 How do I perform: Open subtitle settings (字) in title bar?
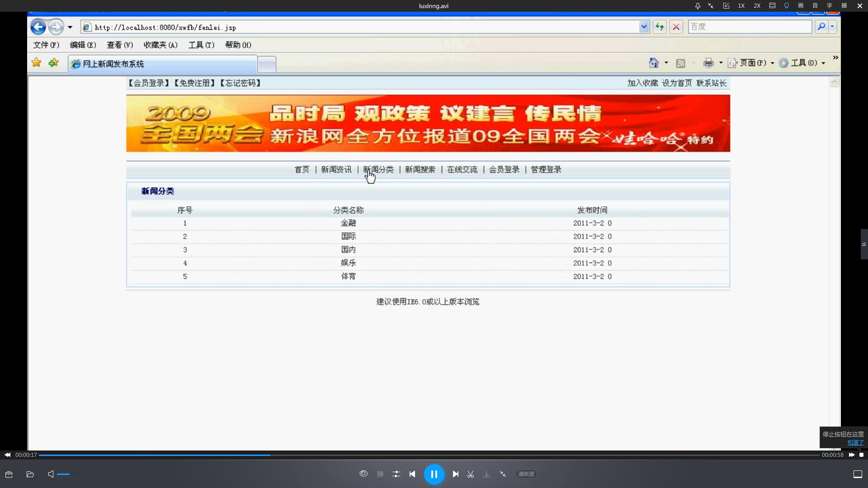(830, 6)
